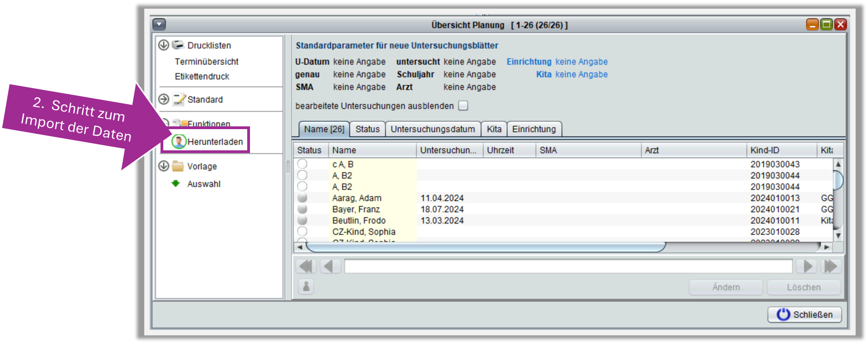This screenshot has height=344, width=868.
Task: Collapse the Drucklisten section
Action: pos(164,45)
